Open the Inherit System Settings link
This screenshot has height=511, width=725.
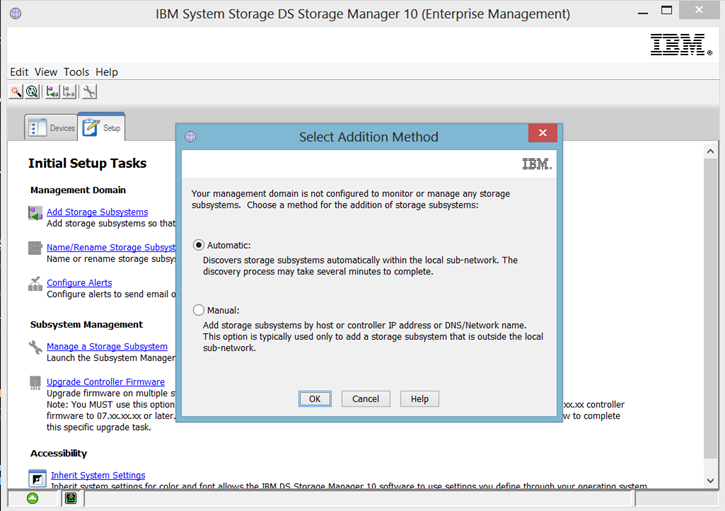(98, 475)
